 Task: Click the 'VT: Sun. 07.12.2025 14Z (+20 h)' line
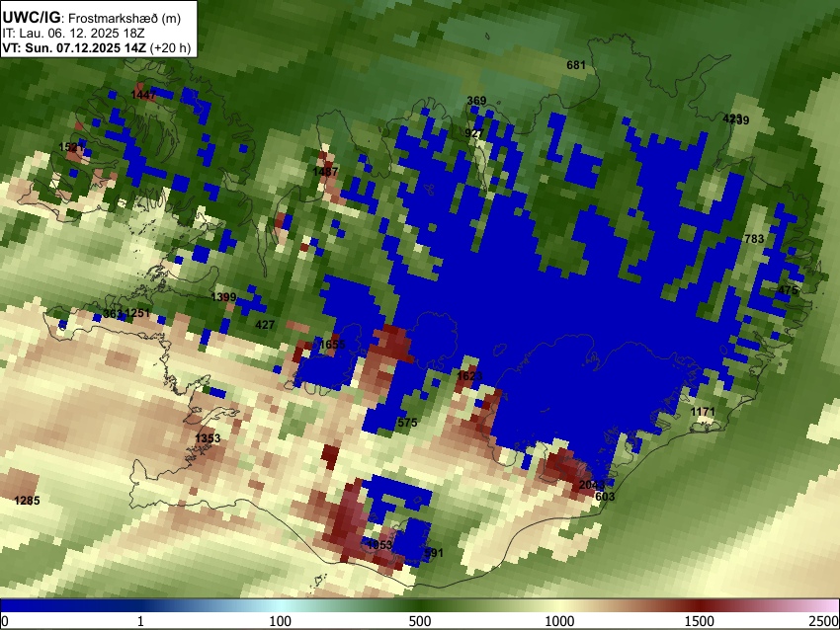(x=97, y=47)
